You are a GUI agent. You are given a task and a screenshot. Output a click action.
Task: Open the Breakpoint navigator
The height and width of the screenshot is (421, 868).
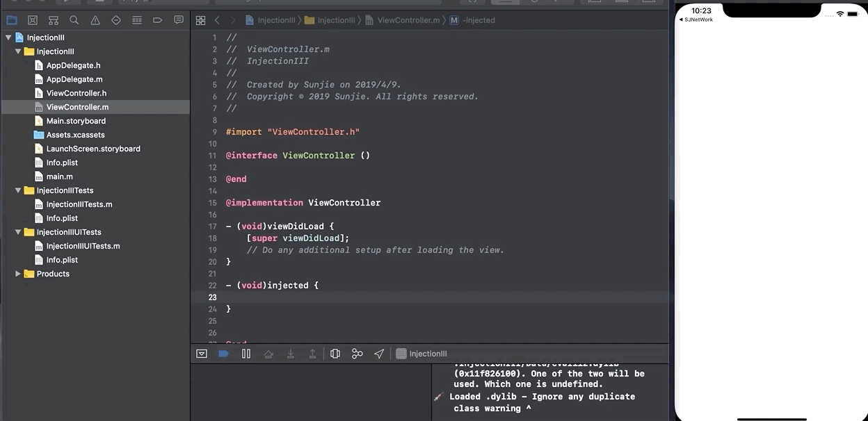click(158, 20)
